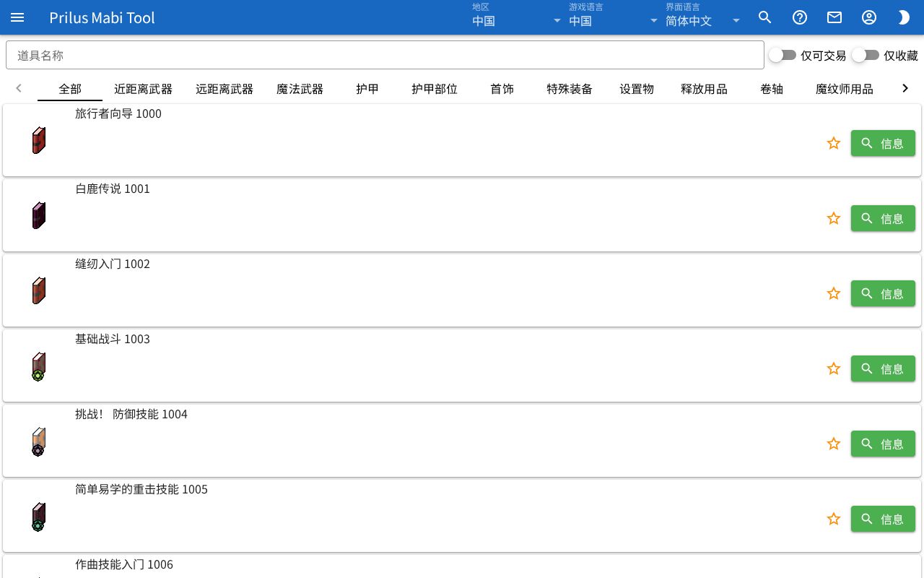This screenshot has height=578, width=924.
Task: Open the 魔纹师用品 tab
Action: pyautogui.click(x=844, y=89)
